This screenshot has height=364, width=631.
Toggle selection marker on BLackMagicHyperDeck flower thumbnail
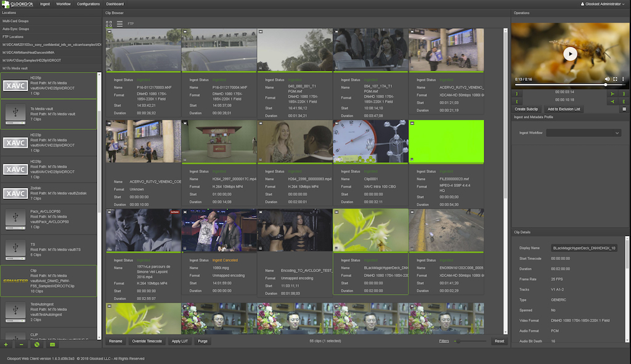tap(336, 212)
